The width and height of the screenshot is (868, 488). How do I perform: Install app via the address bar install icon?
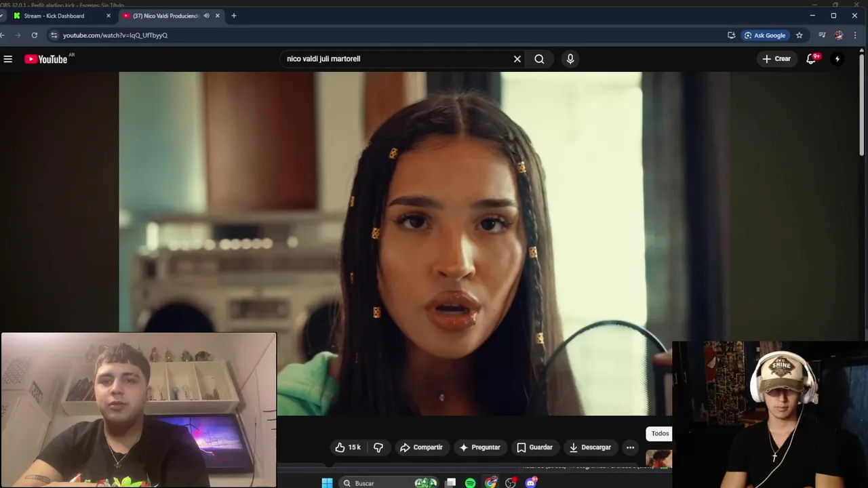[731, 35]
